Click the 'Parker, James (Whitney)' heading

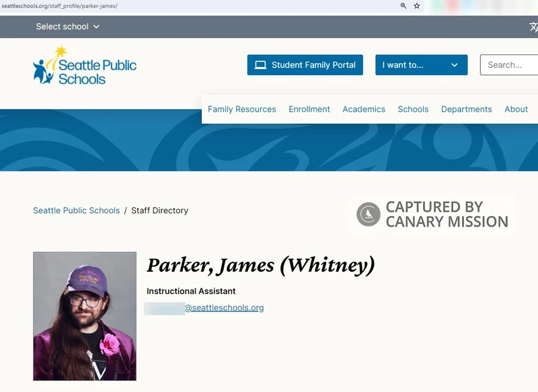(261, 266)
